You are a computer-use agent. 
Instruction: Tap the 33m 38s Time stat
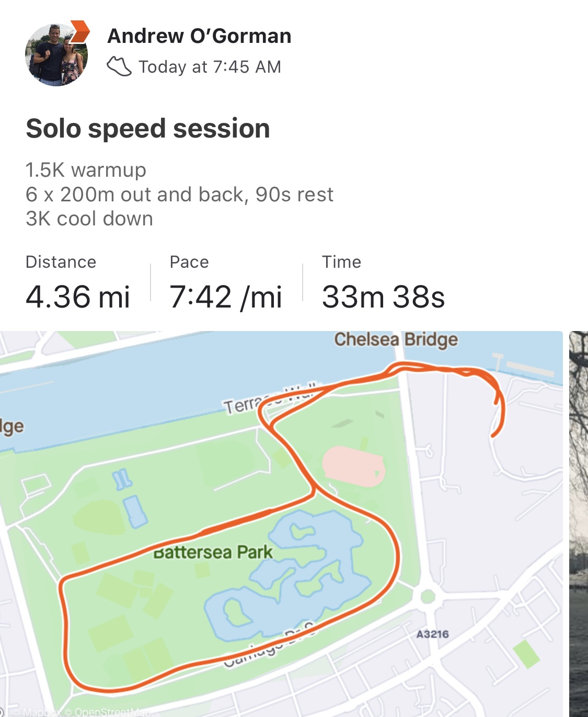(383, 297)
